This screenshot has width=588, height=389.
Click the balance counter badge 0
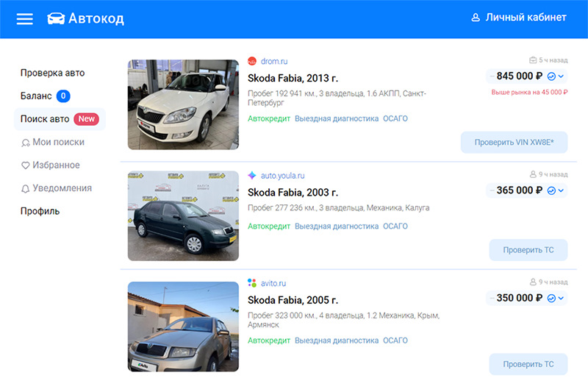coord(63,96)
